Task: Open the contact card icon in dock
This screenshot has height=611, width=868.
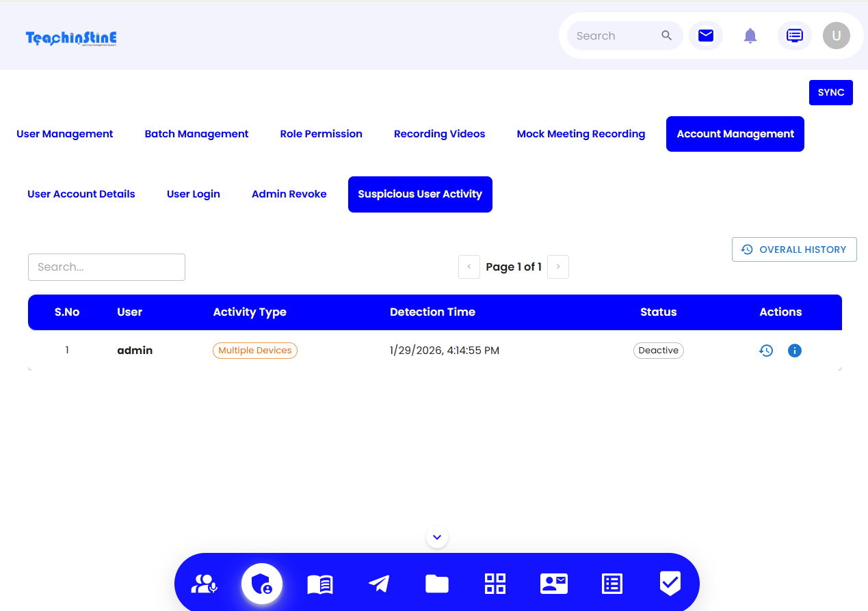Action: tap(553, 584)
